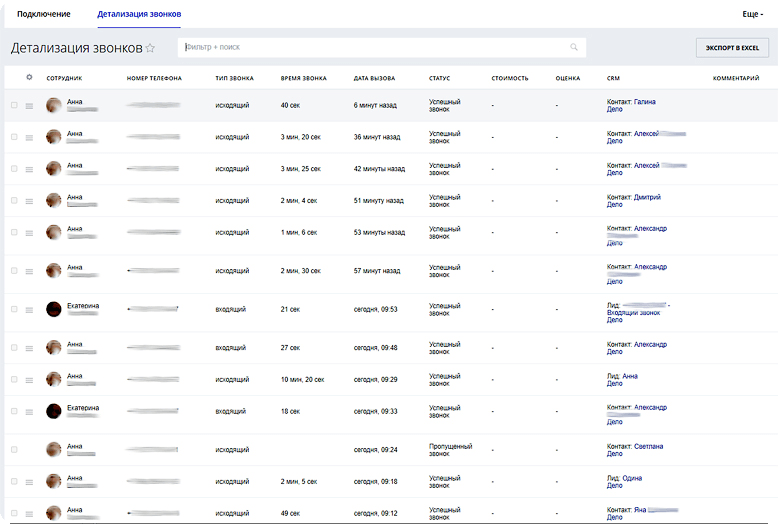Click the Экспорт в Excel button
The width and height of the screenshot is (778, 524).
(733, 47)
